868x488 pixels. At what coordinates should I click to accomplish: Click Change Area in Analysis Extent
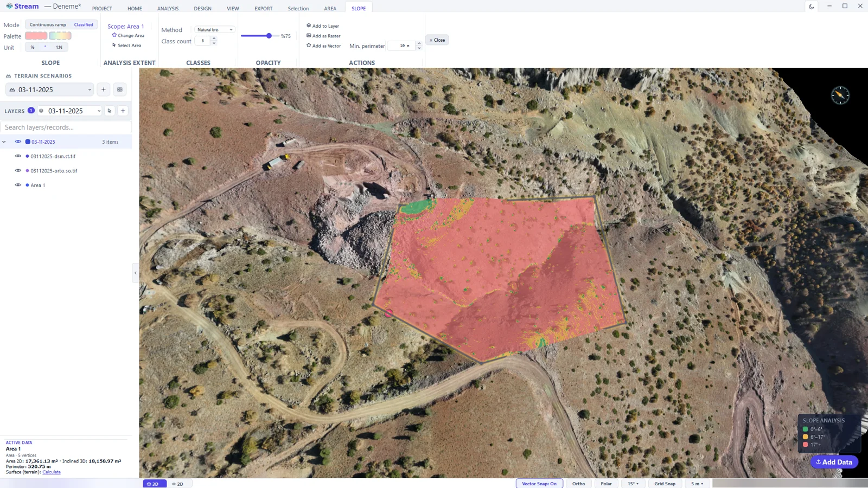tap(128, 35)
